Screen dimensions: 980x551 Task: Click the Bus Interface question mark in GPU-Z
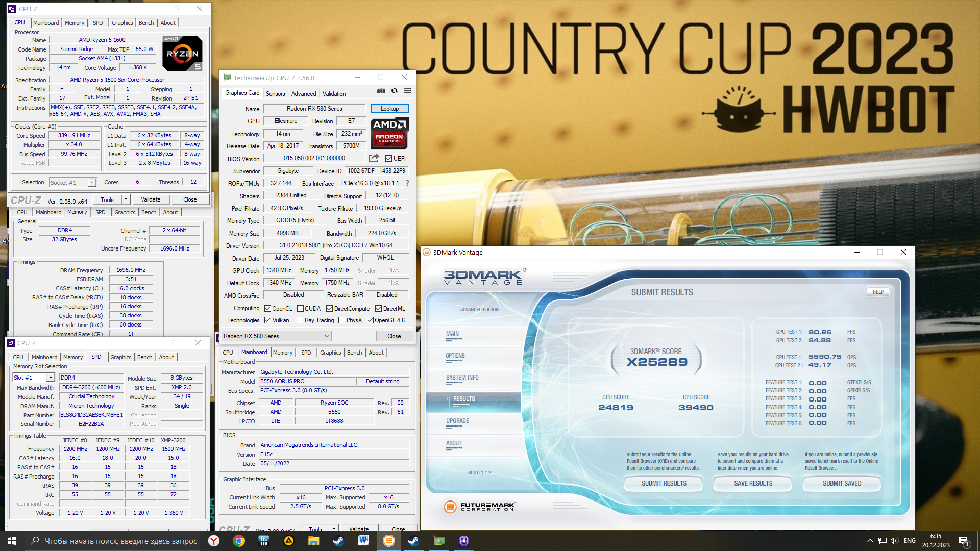pos(407,183)
